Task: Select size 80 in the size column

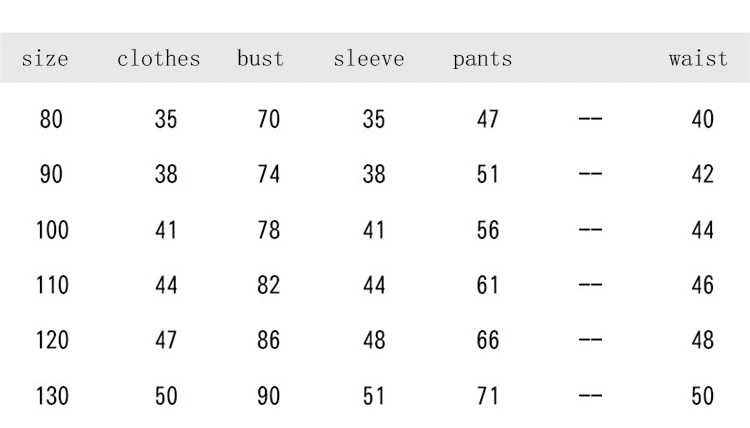Action: 51,120
